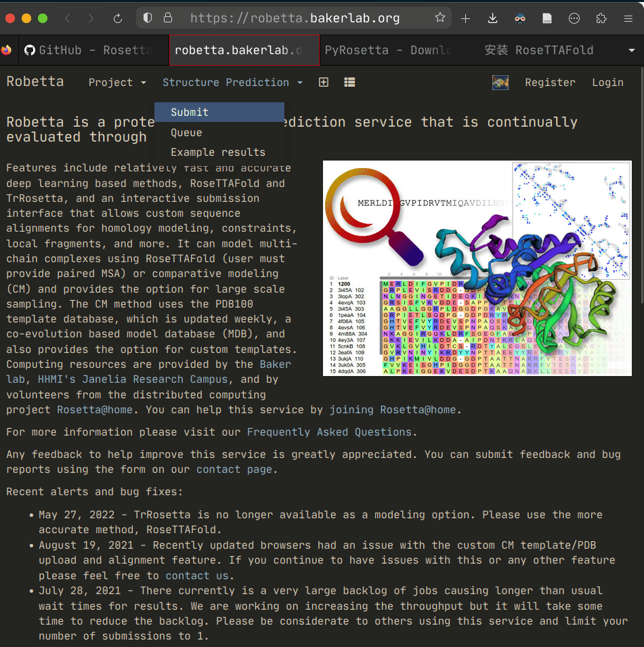
Task: Select the robetta.bakerlab.org tab
Action: click(244, 50)
